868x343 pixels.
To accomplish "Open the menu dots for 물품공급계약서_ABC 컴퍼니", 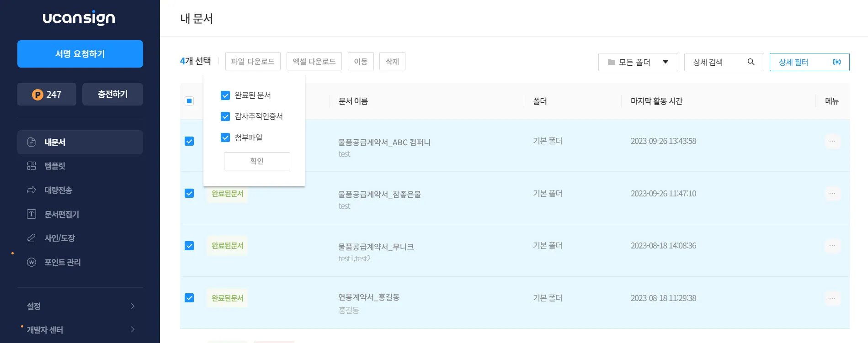I will (832, 141).
